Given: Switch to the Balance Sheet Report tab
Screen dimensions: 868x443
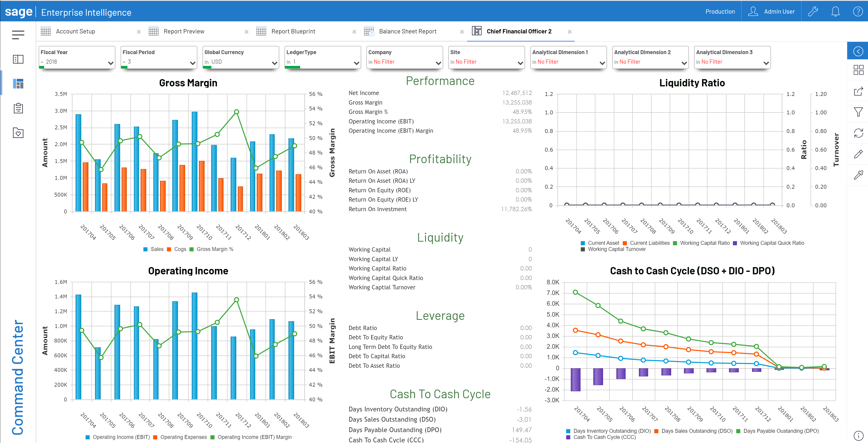Looking at the screenshot, I should tap(408, 31).
